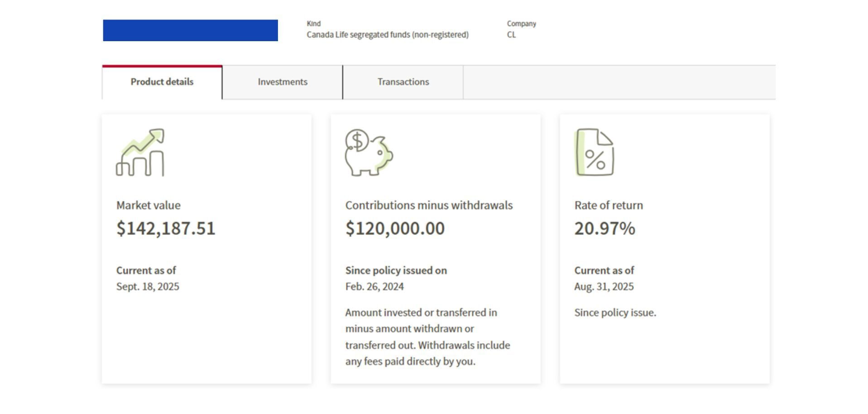868x414 pixels.
Task: Click 'Current as of' in Rate of return card
Action: [604, 271]
